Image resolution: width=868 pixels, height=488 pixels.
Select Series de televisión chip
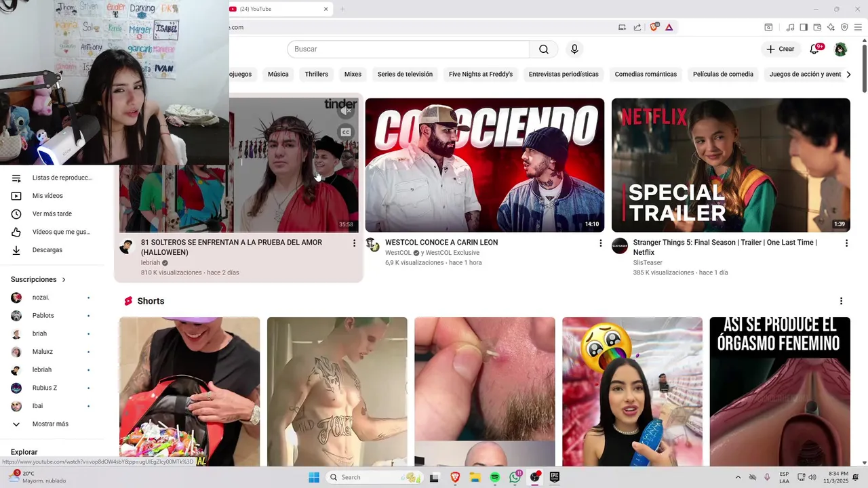click(x=405, y=74)
